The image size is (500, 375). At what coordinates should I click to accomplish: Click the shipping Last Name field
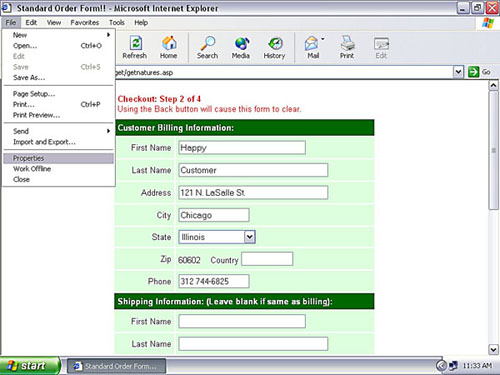click(x=253, y=344)
